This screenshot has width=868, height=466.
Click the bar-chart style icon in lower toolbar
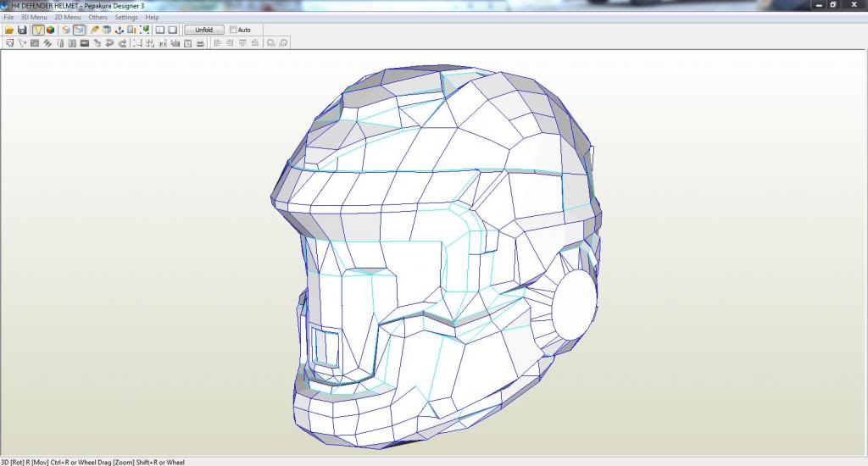175,43
